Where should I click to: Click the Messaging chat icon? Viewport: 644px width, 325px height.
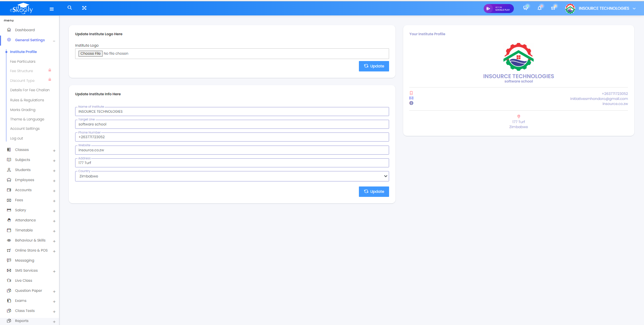point(9,260)
